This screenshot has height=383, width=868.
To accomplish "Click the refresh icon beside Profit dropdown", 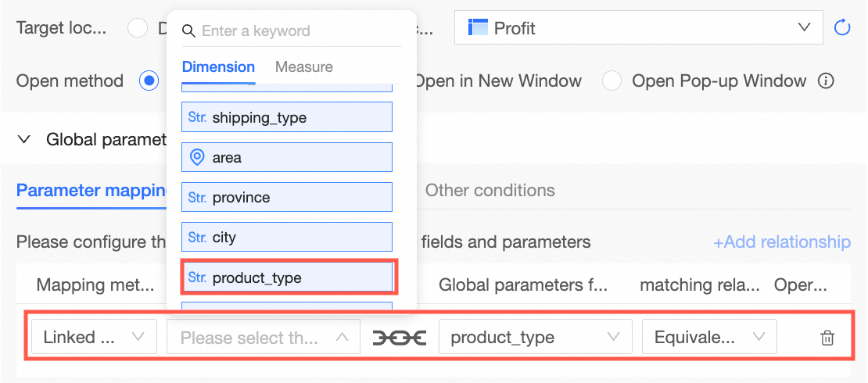I will coord(842,28).
